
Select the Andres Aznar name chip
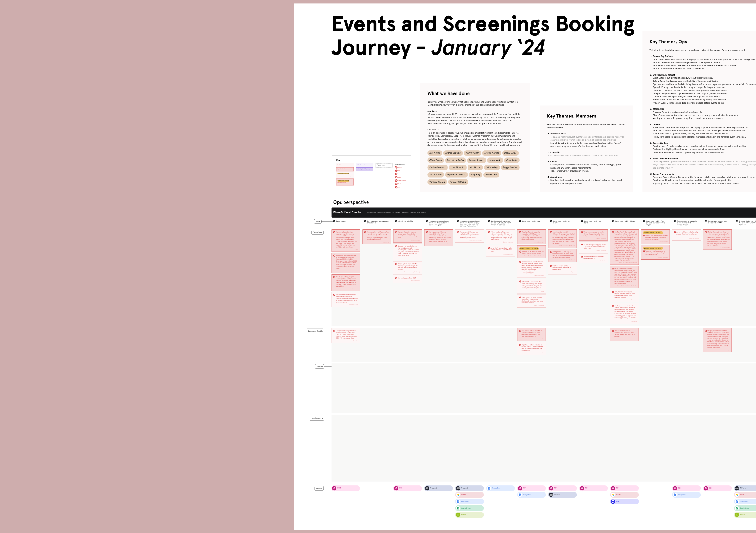point(472,153)
